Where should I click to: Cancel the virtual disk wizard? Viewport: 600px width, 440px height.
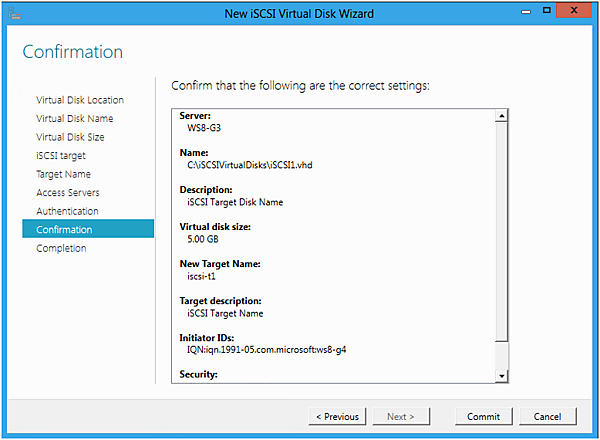(x=548, y=416)
